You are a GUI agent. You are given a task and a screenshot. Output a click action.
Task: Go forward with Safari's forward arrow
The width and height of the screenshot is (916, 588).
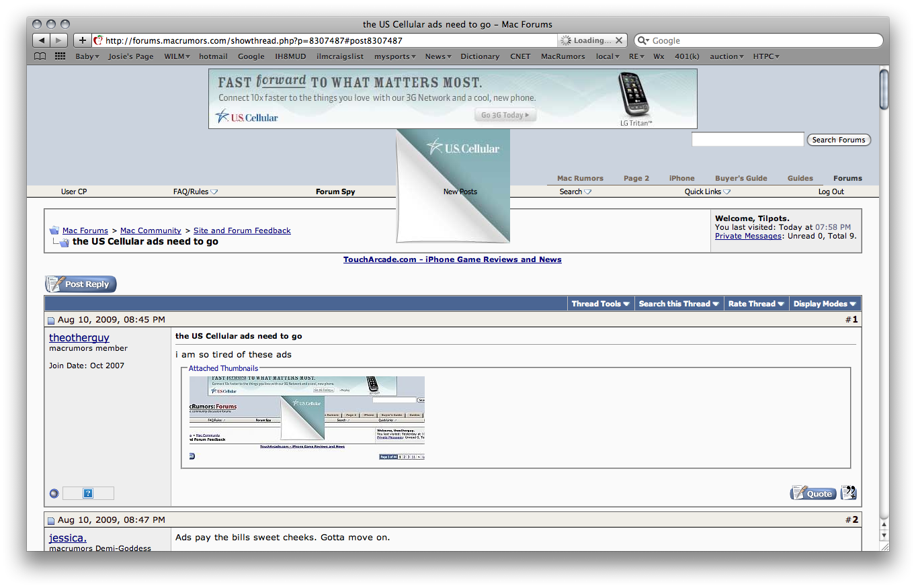59,40
